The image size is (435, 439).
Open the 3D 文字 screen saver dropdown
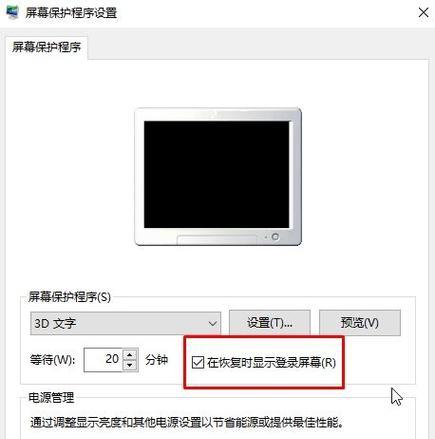click(125, 323)
